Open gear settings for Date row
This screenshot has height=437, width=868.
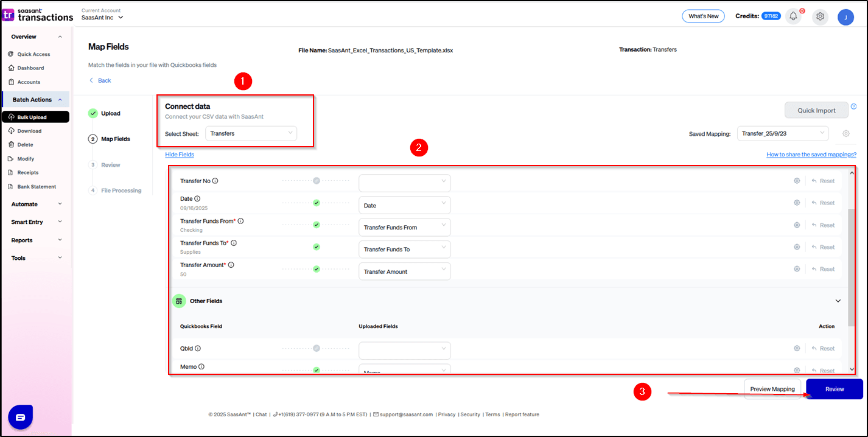coord(797,203)
